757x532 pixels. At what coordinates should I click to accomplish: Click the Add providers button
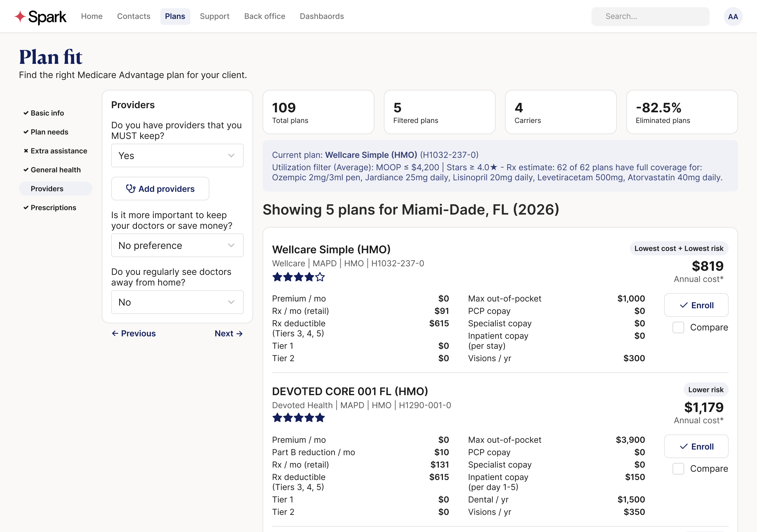(x=160, y=189)
